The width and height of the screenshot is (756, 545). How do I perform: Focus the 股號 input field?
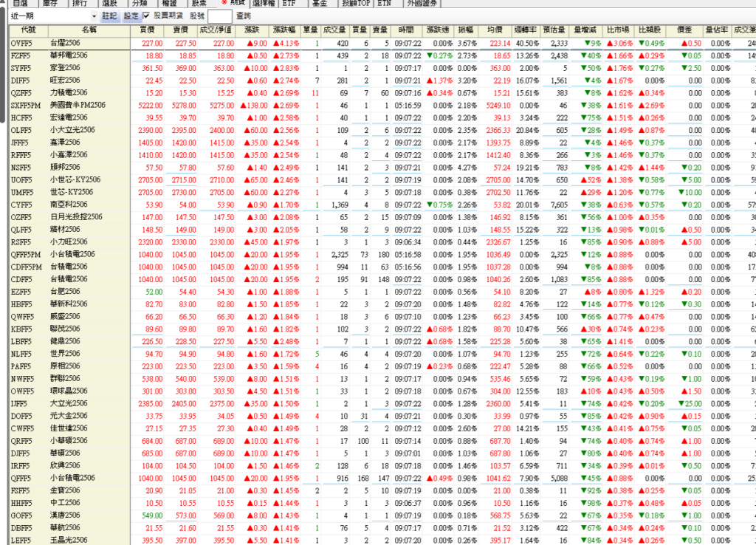pos(220,16)
